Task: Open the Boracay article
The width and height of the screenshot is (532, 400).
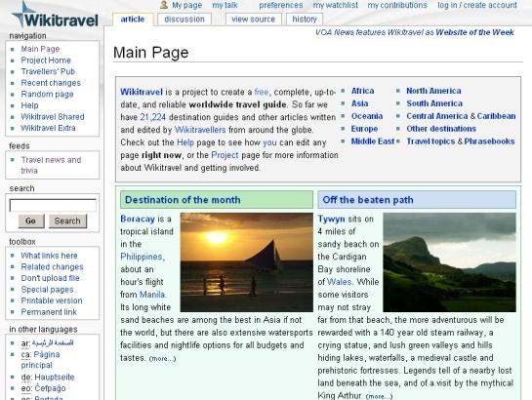Action: click(x=138, y=219)
